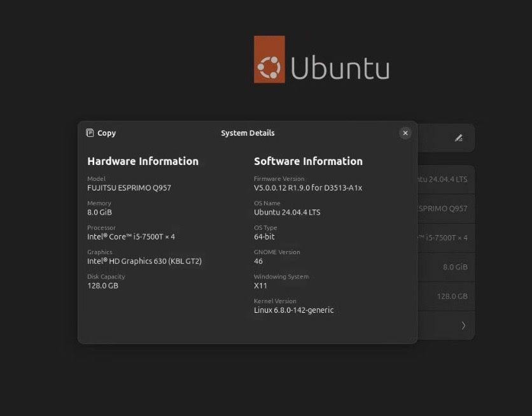Click the GNOME Version label
This screenshot has height=416, width=532.
[x=277, y=252]
